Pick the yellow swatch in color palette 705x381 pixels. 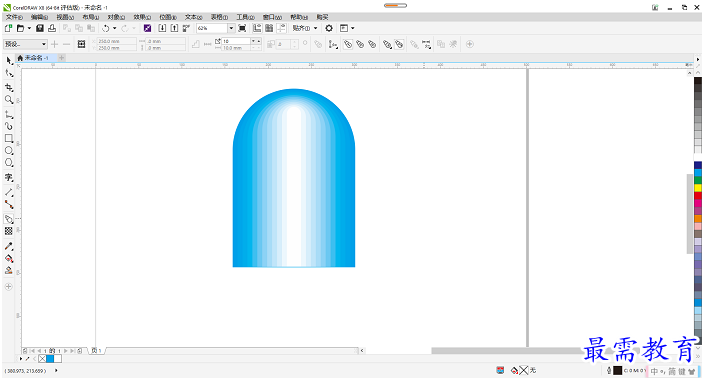pos(698,188)
